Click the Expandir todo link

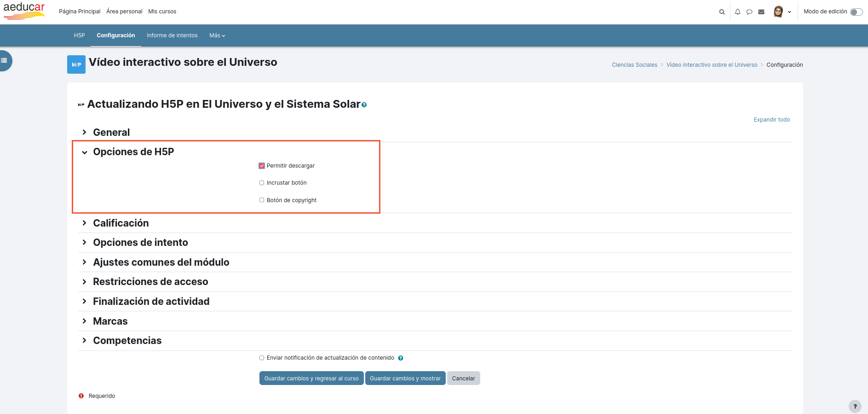772,120
